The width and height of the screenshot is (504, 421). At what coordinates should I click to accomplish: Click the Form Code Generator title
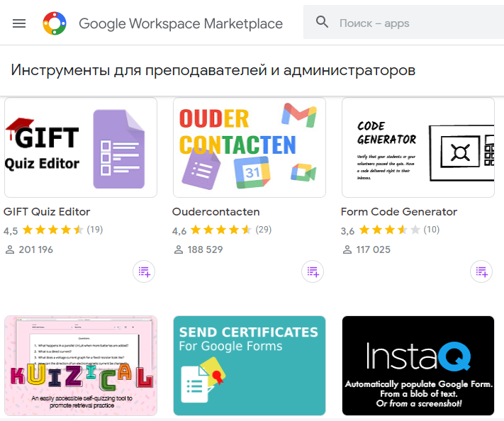[399, 212]
